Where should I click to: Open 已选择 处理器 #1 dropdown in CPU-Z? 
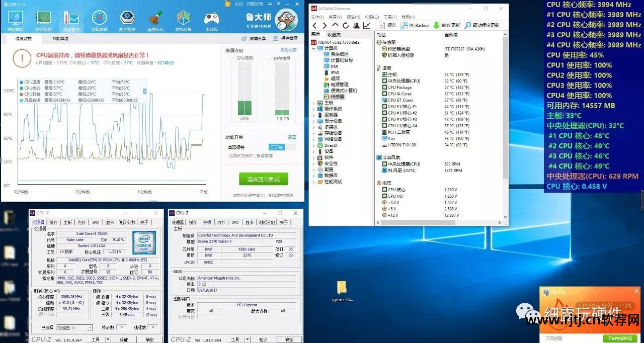(x=74, y=327)
